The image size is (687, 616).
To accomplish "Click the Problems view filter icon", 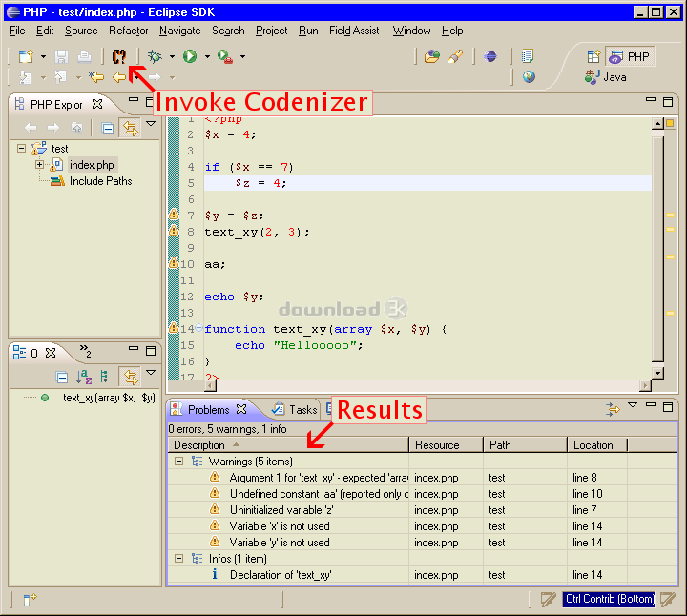I will tap(613, 409).
